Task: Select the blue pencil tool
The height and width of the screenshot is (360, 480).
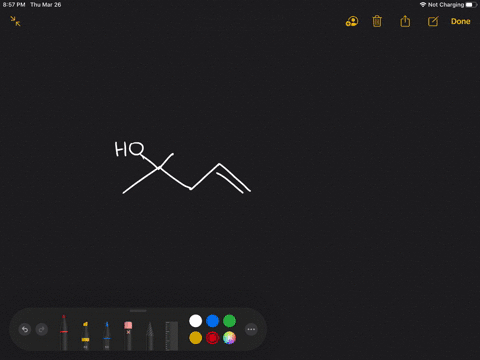Action: click(x=107, y=335)
